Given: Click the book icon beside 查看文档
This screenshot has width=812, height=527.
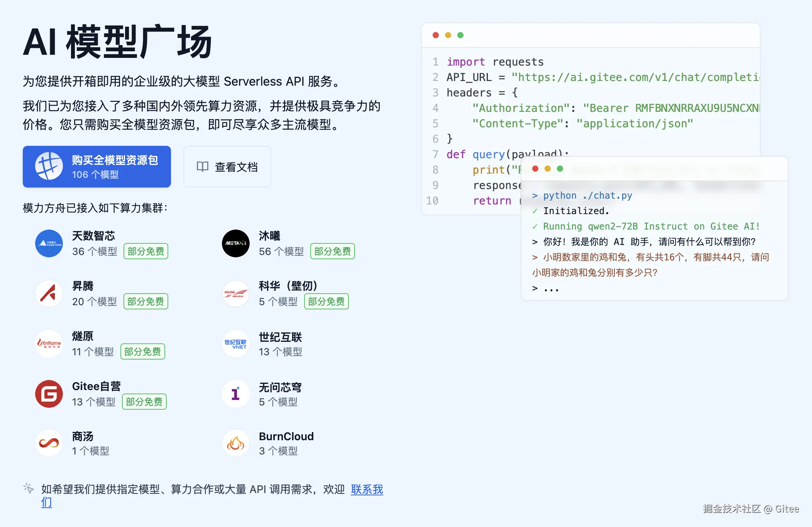Looking at the screenshot, I should tap(202, 167).
